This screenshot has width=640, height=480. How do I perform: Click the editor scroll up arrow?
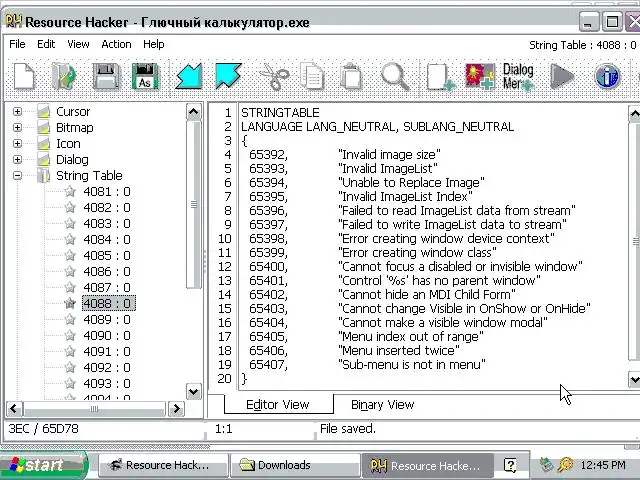pyautogui.click(x=634, y=114)
